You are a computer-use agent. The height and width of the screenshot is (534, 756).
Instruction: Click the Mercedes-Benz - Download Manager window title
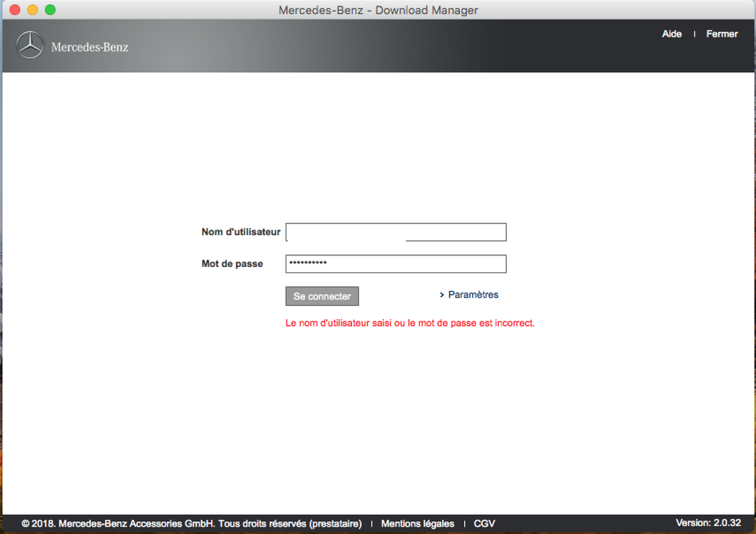pos(378,10)
